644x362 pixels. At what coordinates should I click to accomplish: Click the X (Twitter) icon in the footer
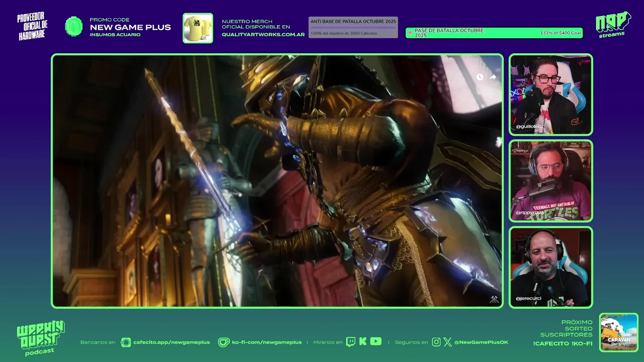click(x=447, y=342)
